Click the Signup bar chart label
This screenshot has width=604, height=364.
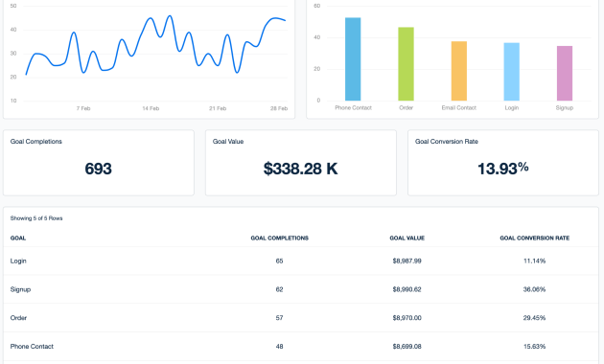[565, 107]
